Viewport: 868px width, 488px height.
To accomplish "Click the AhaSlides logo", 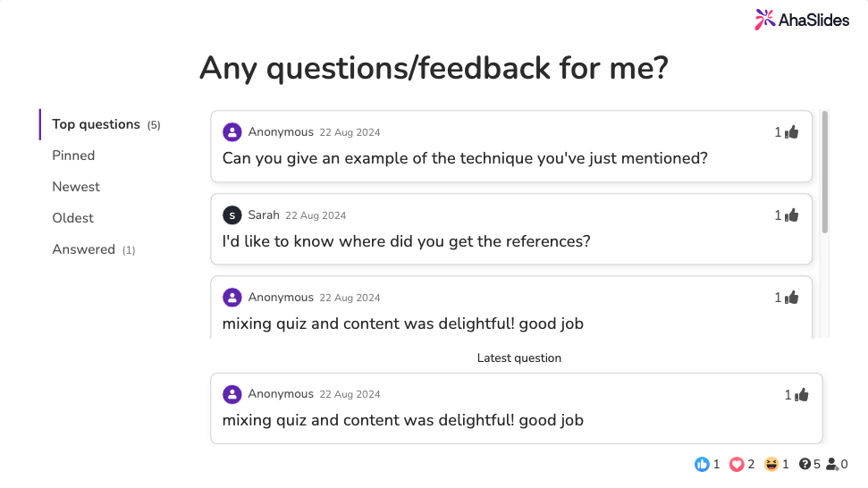I will click(802, 20).
